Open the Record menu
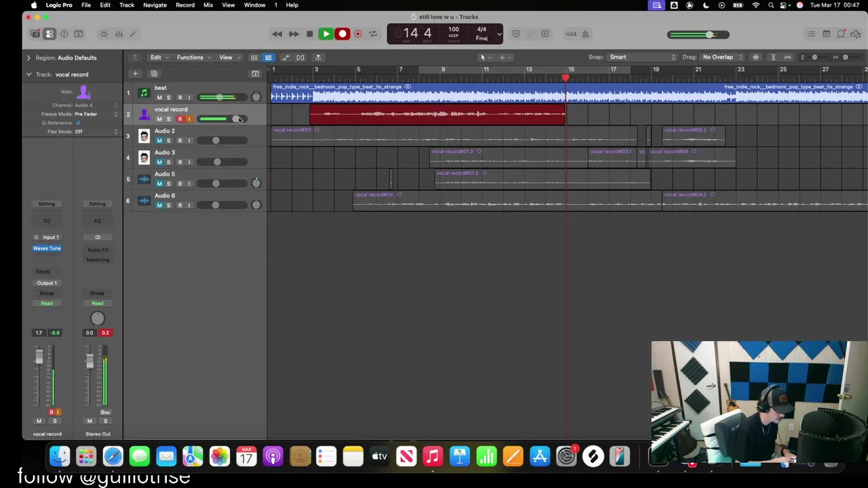This screenshot has width=868, height=488. click(x=185, y=5)
